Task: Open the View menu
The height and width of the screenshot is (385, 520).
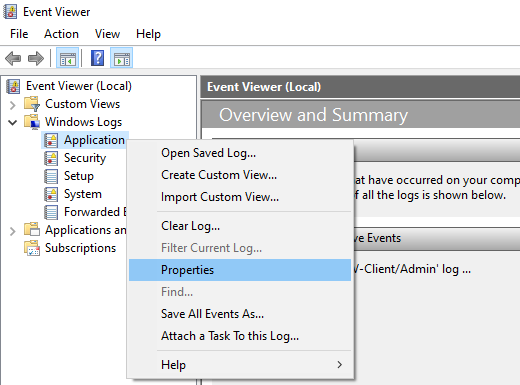Action: tap(107, 34)
